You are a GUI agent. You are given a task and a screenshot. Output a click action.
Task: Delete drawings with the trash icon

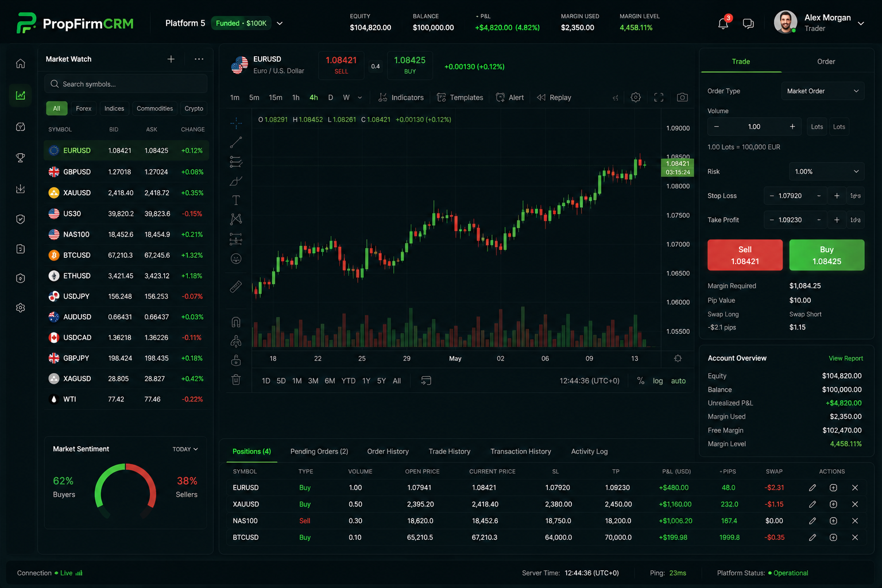(x=236, y=380)
